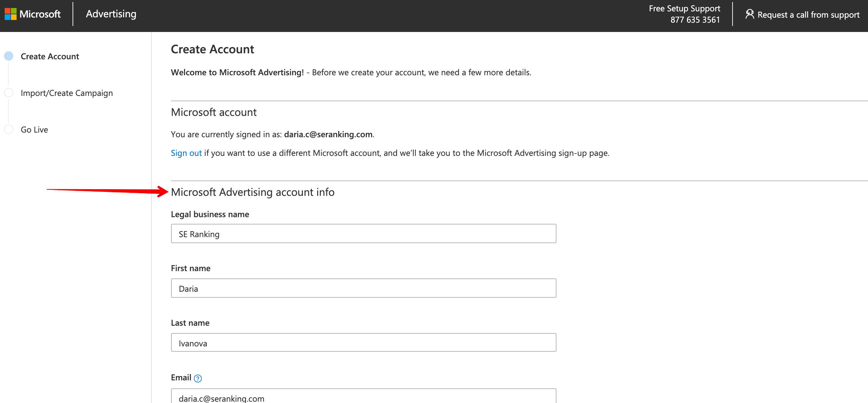Focus the Legal business name field

(x=363, y=234)
